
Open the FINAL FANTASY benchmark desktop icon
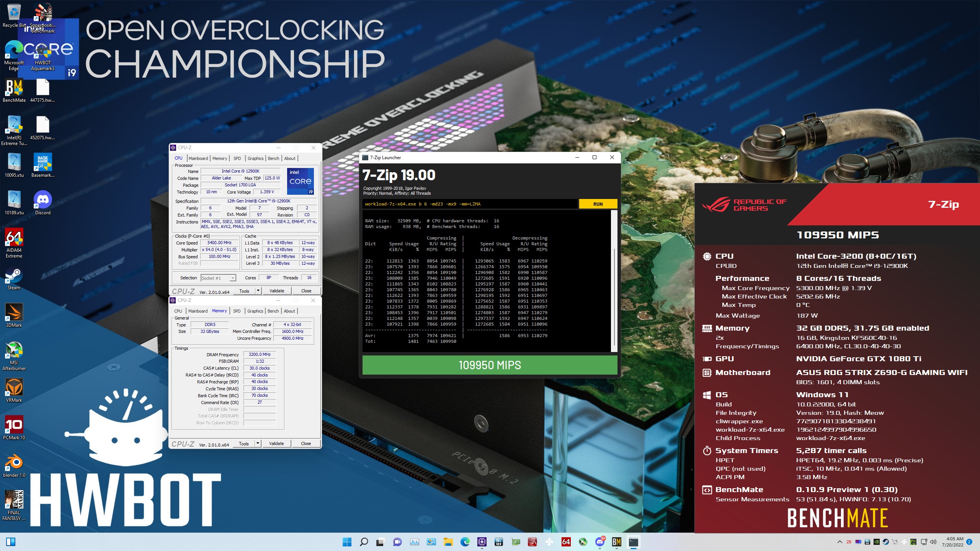(14, 505)
